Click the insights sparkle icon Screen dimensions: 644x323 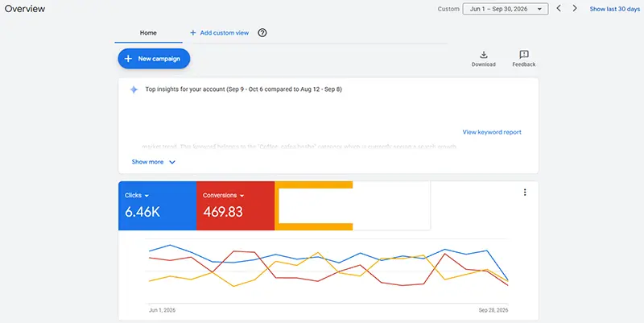click(134, 89)
